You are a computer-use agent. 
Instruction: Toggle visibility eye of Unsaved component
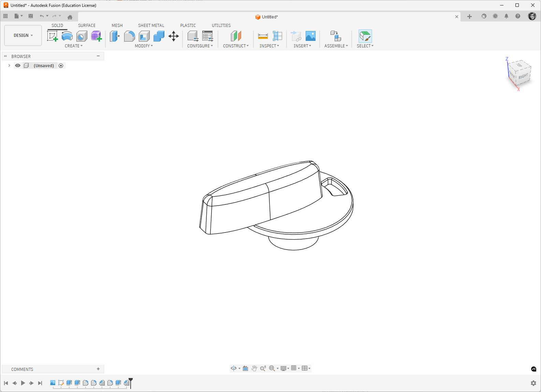[x=18, y=66]
